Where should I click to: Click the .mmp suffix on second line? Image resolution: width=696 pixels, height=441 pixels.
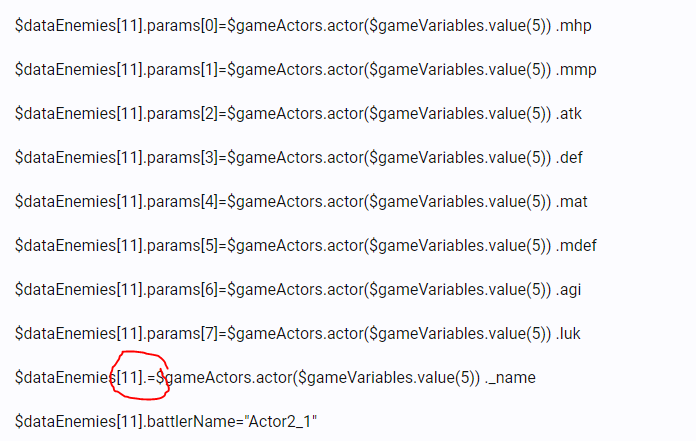pos(576,70)
